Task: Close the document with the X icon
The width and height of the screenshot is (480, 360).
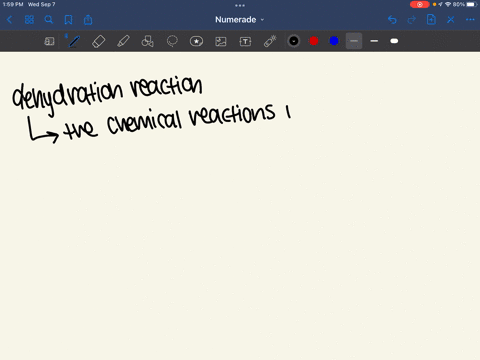Action: 451,20
